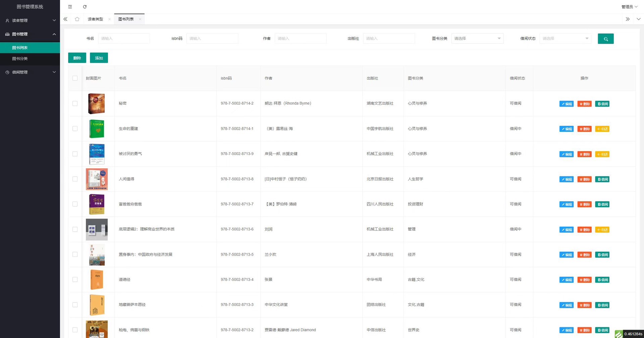This screenshot has width=644, height=338.
Task: Check the row for 地藏菩萨本愿经
Action: [75, 305]
